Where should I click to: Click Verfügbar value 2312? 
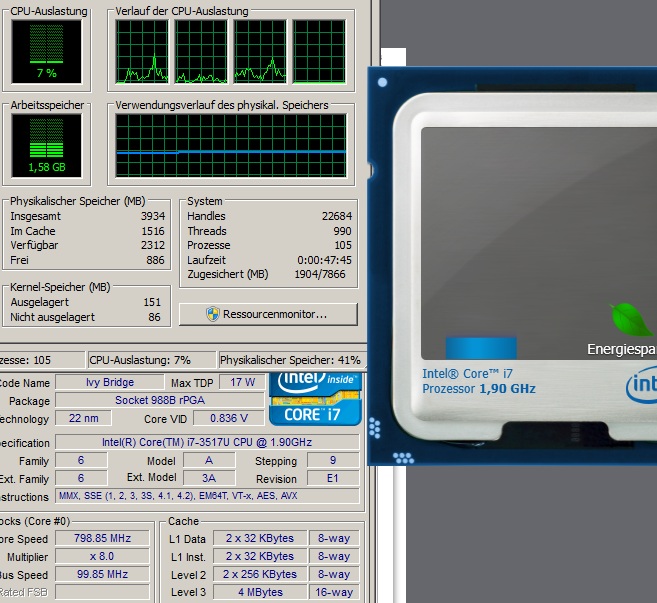pos(153,245)
